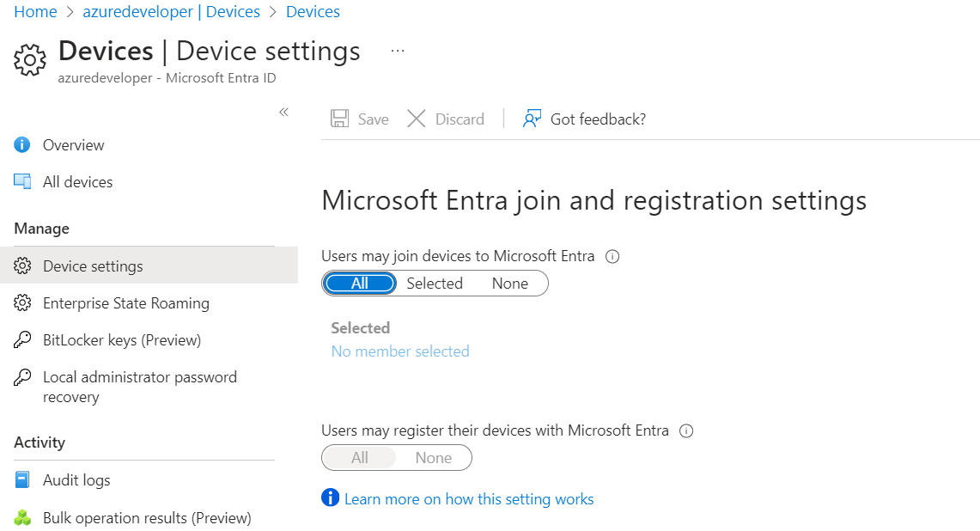This screenshot has width=980, height=531.
Task: Click the Activity section heading
Action: tap(40, 442)
